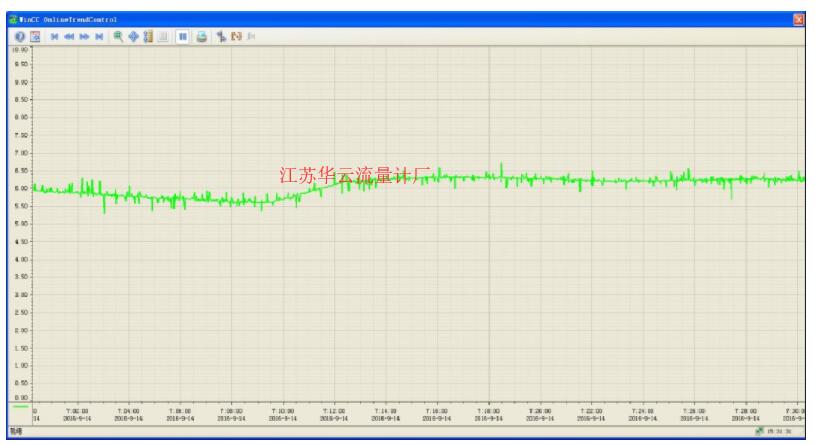The height and width of the screenshot is (445, 815).
Task: Select the zoom area magnifier tool
Action: click(119, 36)
